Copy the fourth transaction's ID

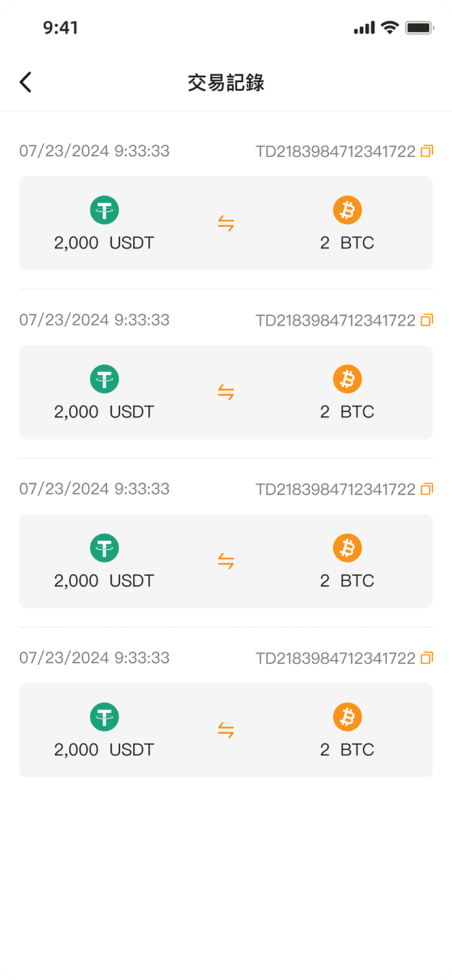[x=427, y=658]
